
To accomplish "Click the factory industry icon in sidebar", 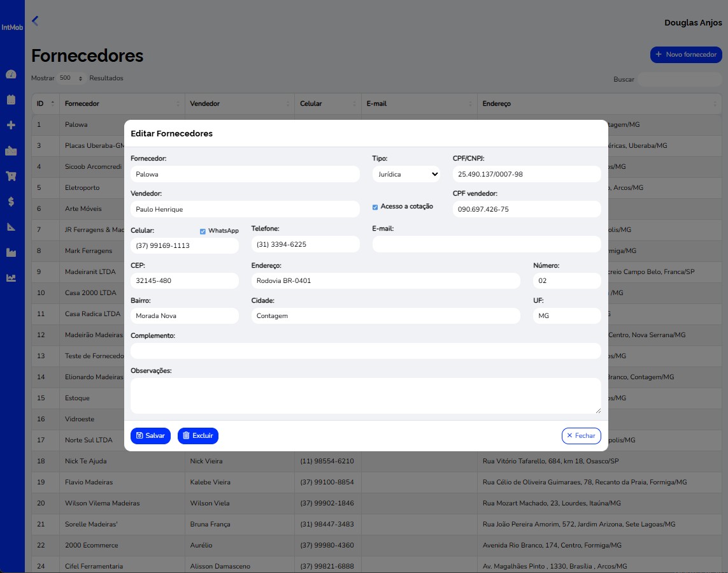I will coord(11,252).
